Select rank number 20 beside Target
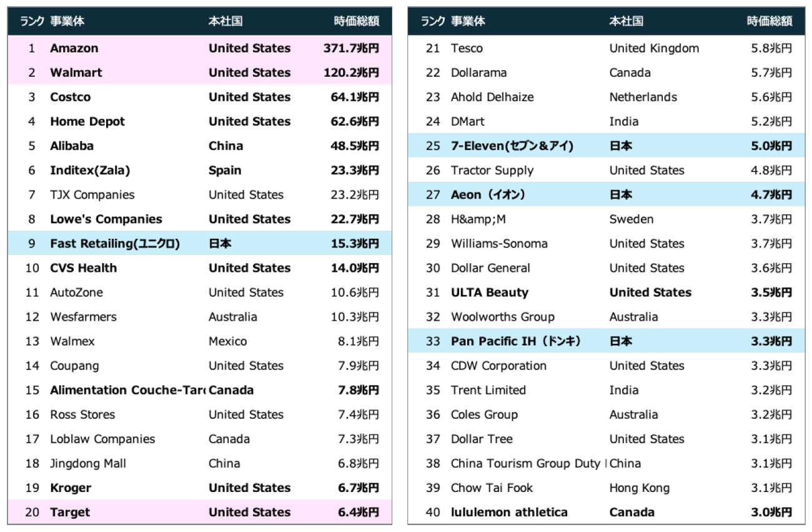Viewport: 812px width, 532px height. pos(32,512)
